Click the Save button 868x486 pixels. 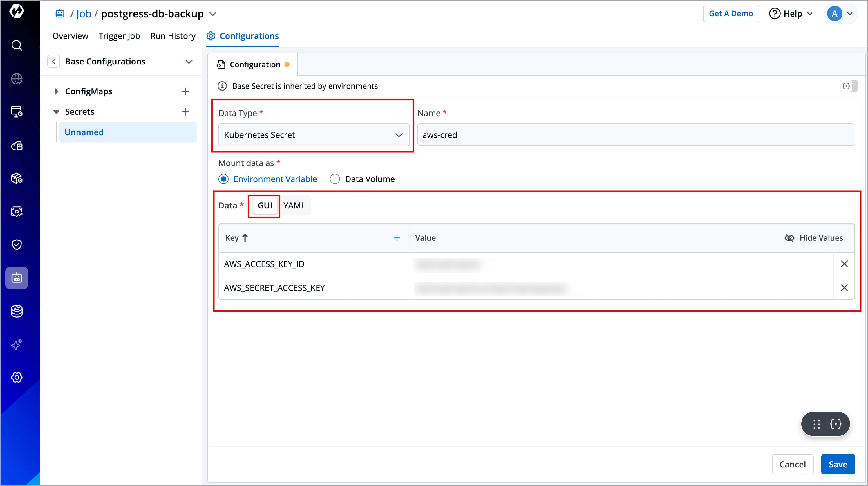[838, 465]
